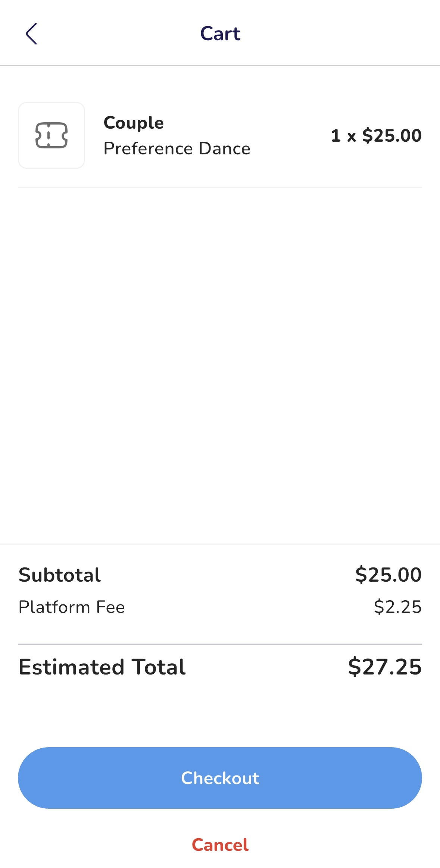Select the Couple ticket name

(x=134, y=123)
